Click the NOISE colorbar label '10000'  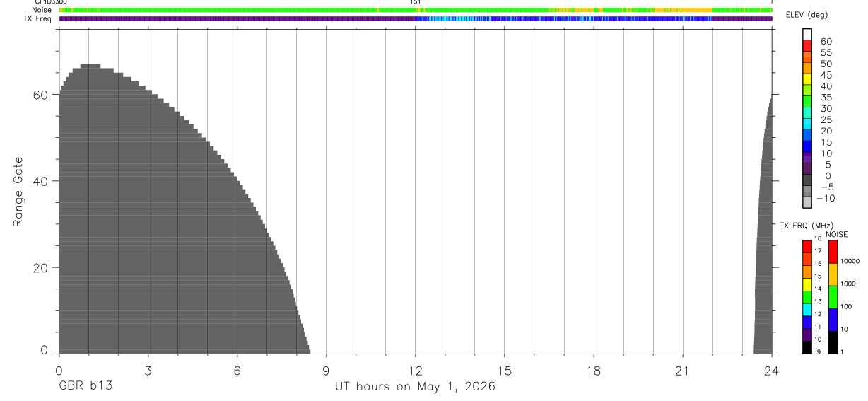[850, 261]
